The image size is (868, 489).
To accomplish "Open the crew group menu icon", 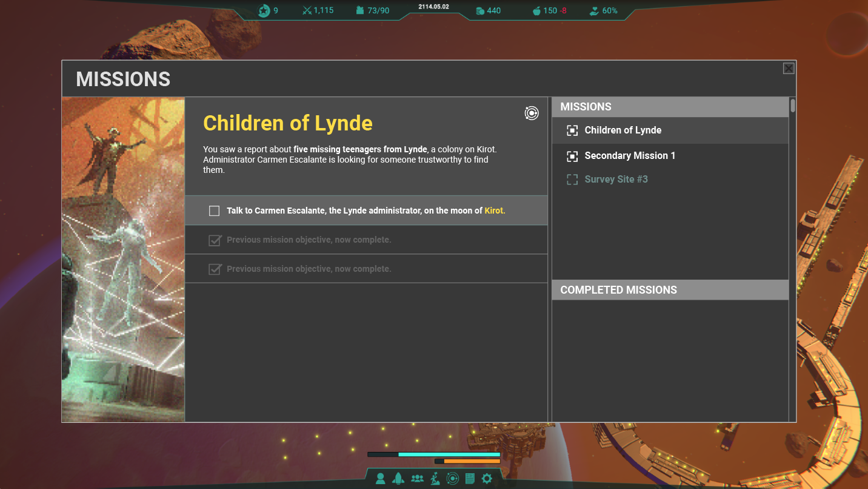I will (x=417, y=479).
